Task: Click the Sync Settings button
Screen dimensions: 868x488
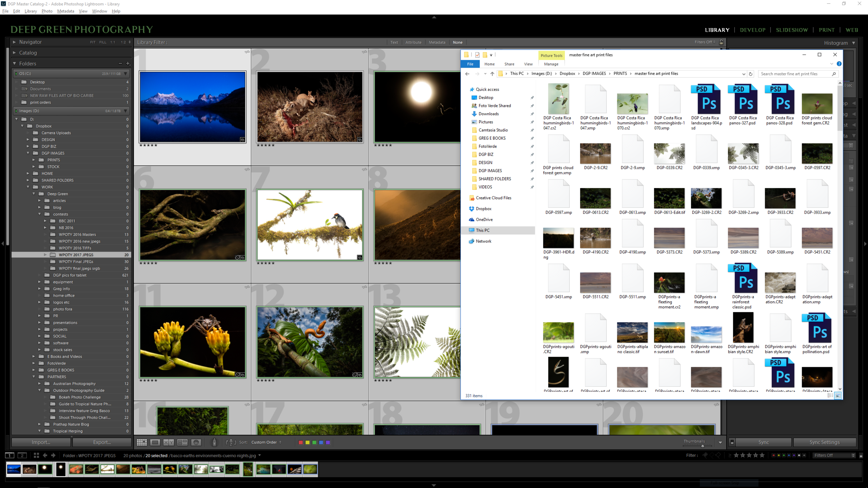Action: [x=824, y=442]
